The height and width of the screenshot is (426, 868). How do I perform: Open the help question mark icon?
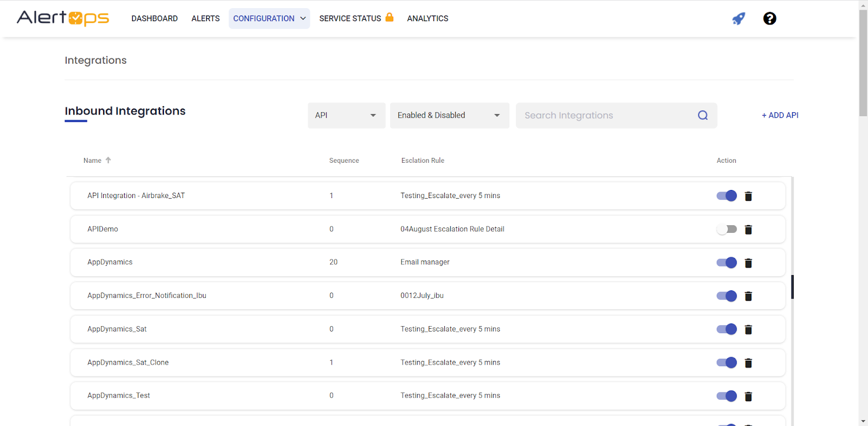point(769,18)
